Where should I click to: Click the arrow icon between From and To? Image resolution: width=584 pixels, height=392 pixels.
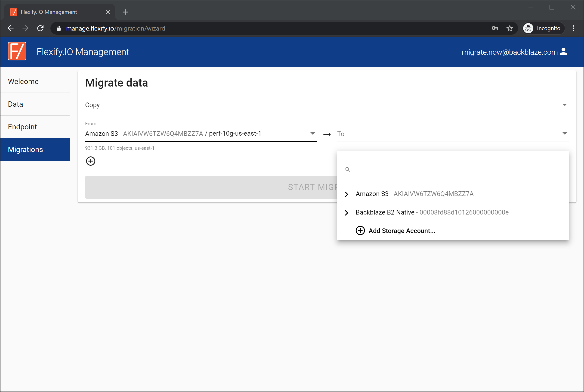(327, 134)
